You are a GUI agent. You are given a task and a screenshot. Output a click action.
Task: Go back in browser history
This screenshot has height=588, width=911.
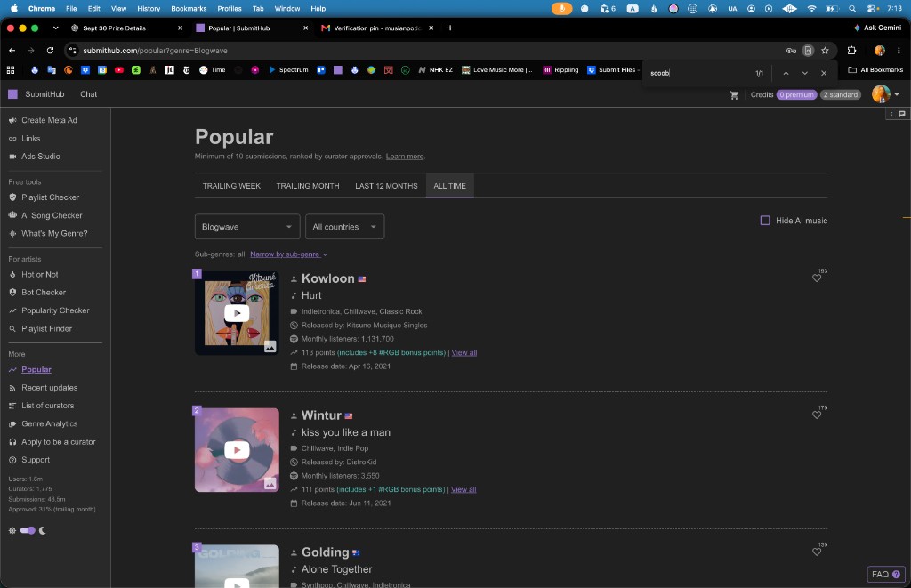pos(12,51)
